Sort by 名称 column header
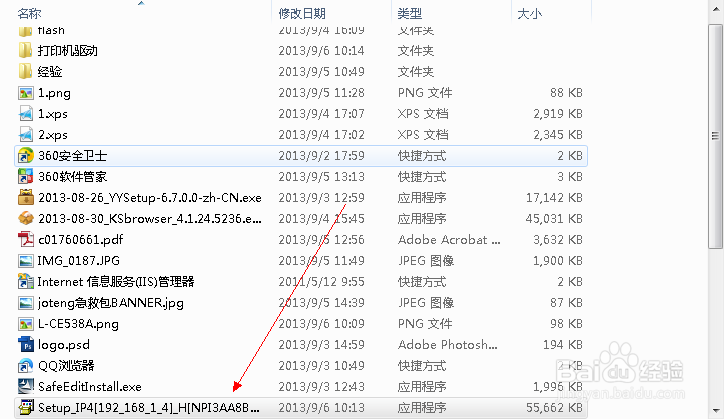724x419 pixels. tap(30, 13)
